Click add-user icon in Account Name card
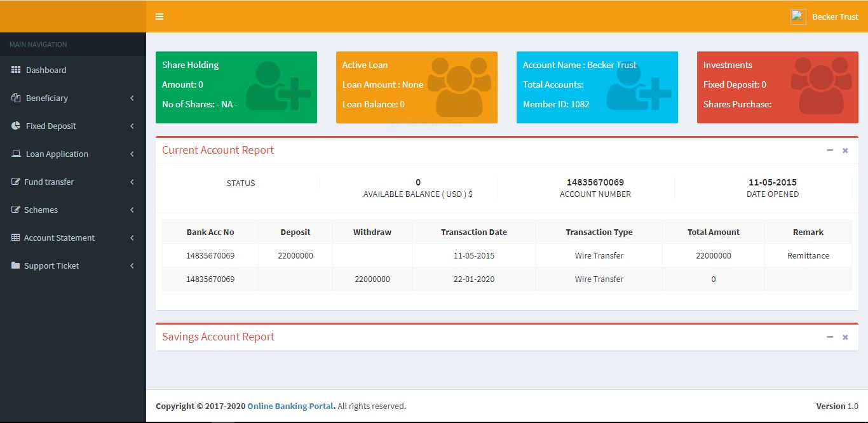The width and height of the screenshot is (868, 423). [639, 86]
